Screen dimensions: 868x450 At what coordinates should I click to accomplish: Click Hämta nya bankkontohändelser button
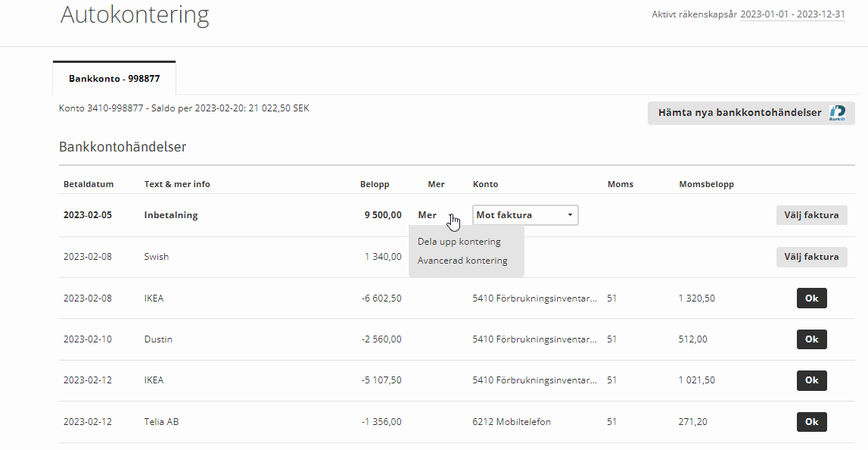pyautogui.click(x=751, y=113)
